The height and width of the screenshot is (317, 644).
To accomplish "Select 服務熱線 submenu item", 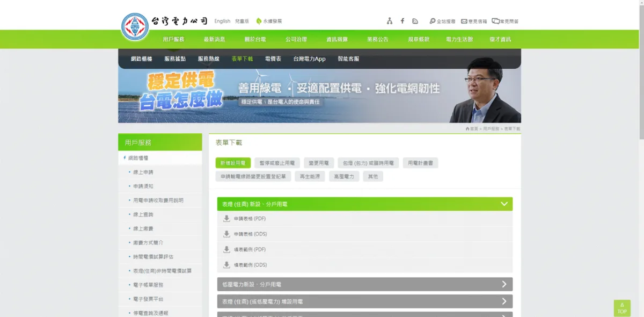I will (209, 59).
